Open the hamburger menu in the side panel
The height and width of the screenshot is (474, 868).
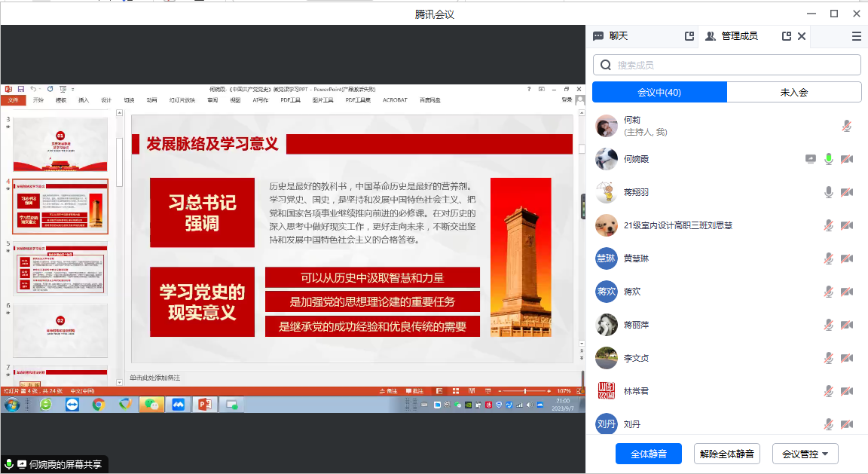point(856,36)
